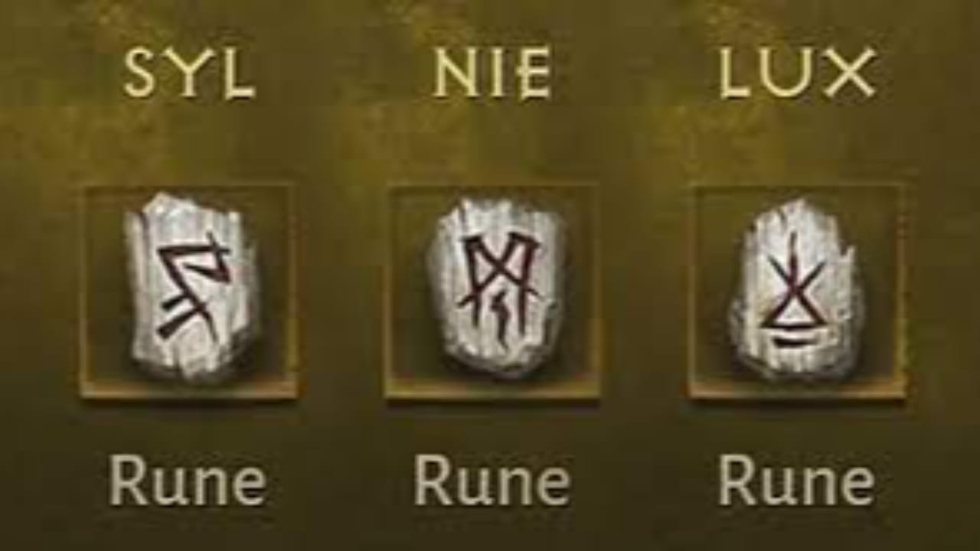Select the NIE rune stone
The height and width of the screenshot is (551, 980).
[x=495, y=287]
